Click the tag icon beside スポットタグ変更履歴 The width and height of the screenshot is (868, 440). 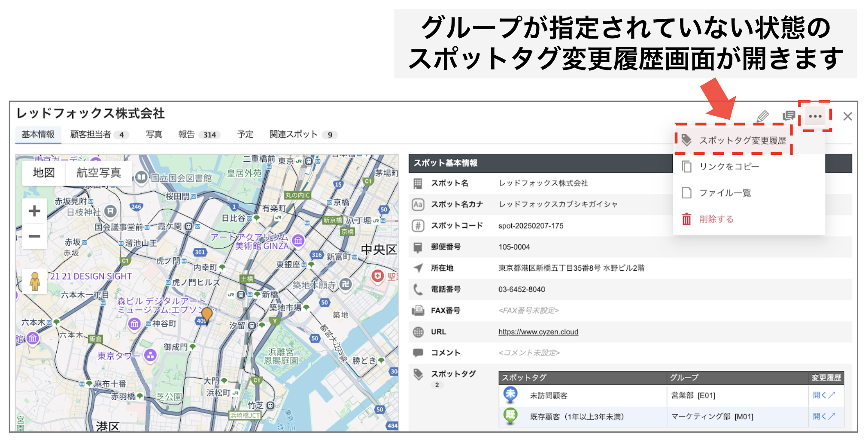click(686, 140)
